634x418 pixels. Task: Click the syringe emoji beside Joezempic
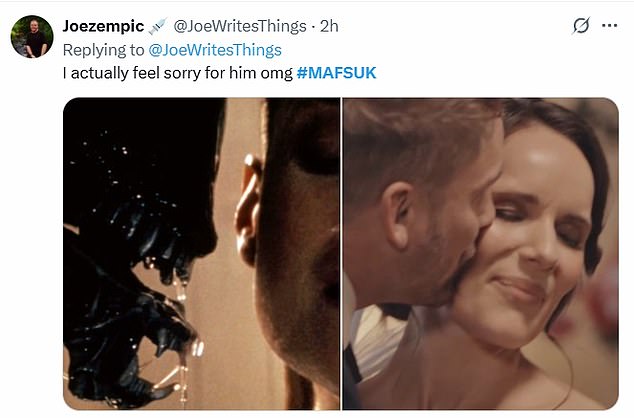[160, 27]
